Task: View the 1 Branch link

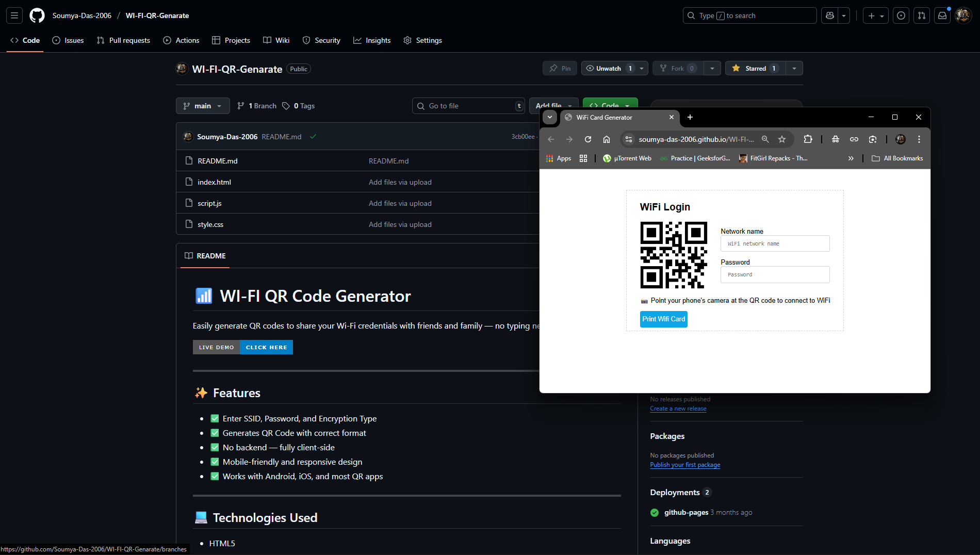Action: [x=257, y=106]
